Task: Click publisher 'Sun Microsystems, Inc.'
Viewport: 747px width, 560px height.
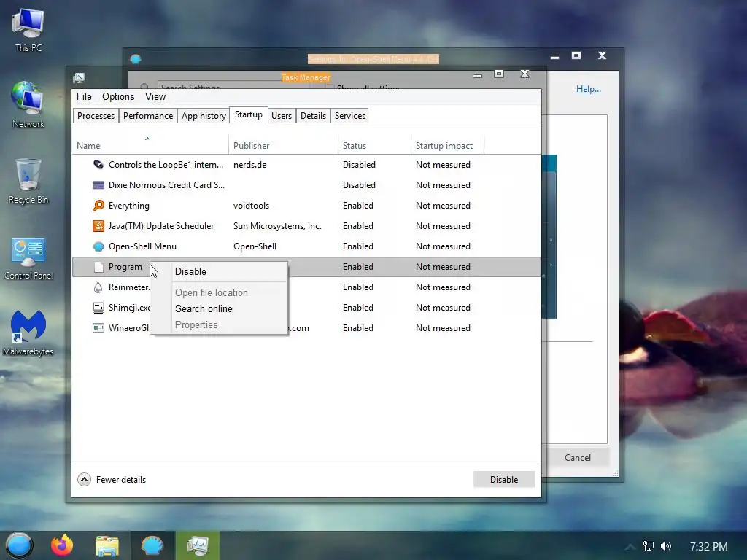Action: [x=277, y=226]
